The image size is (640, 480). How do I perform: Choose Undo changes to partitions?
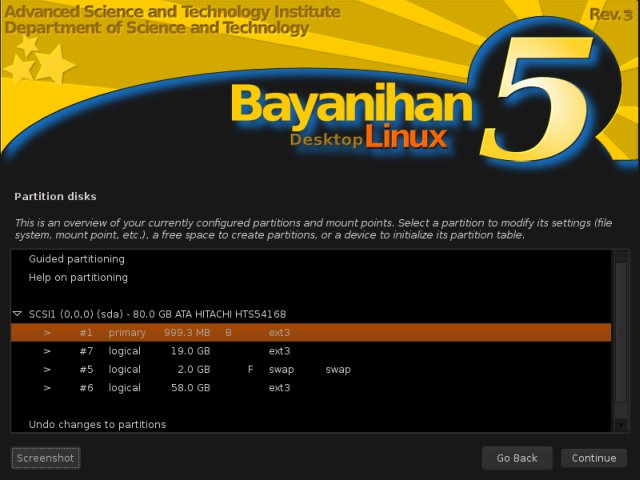point(97,424)
